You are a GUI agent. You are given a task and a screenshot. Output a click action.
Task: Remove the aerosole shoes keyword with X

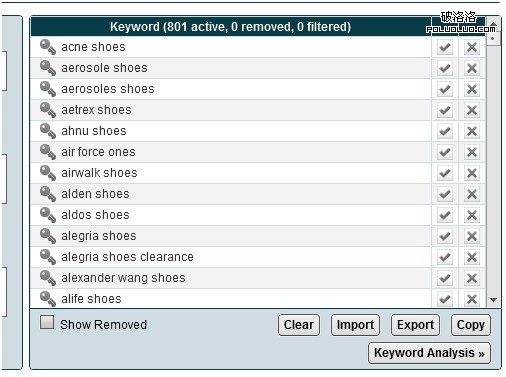point(472,68)
